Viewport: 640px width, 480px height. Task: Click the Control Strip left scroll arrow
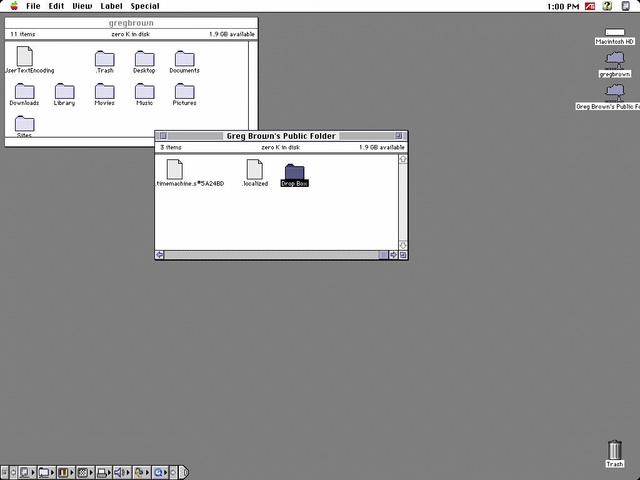click(x=13, y=473)
